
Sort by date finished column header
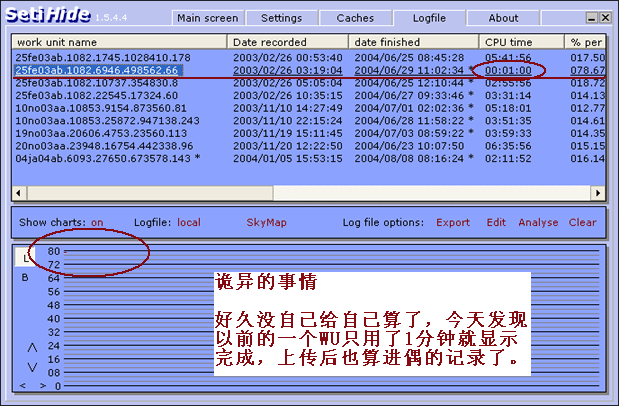pyautogui.click(x=414, y=42)
